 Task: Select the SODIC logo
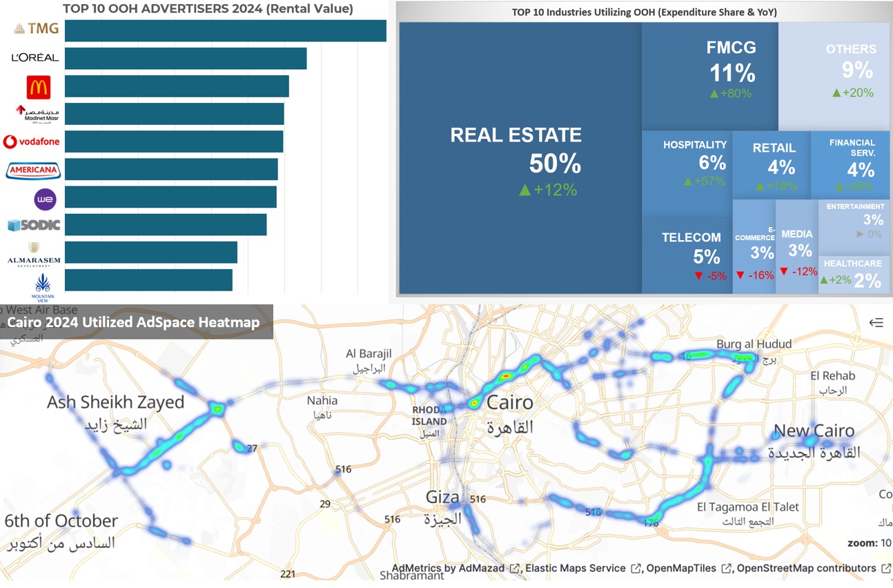pyautogui.click(x=34, y=226)
